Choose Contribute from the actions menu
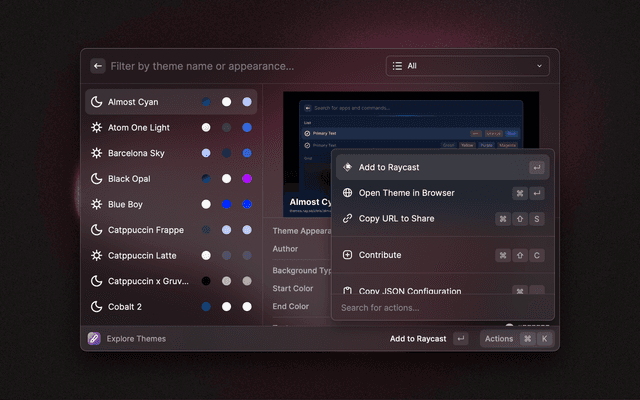This screenshot has width=640, height=400. pyautogui.click(x=380, y=255)
